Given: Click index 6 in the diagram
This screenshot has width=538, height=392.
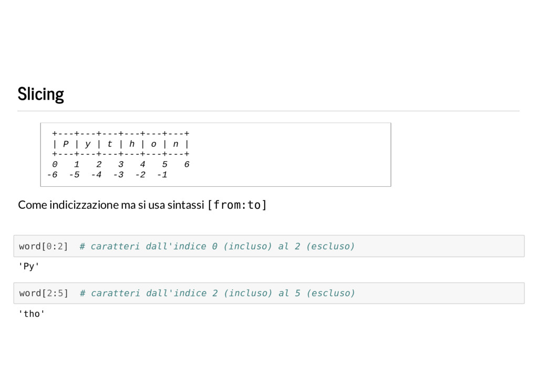Looking at the screenshot, I should (x=187, y=164).
